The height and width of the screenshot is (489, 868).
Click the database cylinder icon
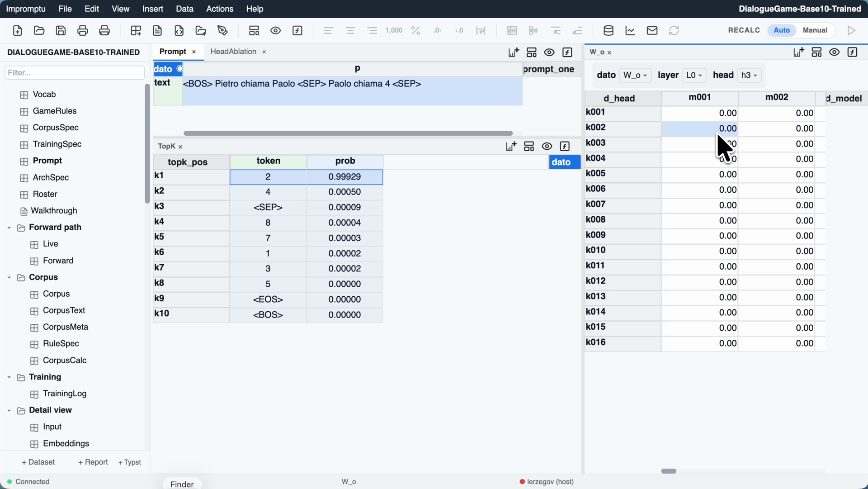pos(609,30)
